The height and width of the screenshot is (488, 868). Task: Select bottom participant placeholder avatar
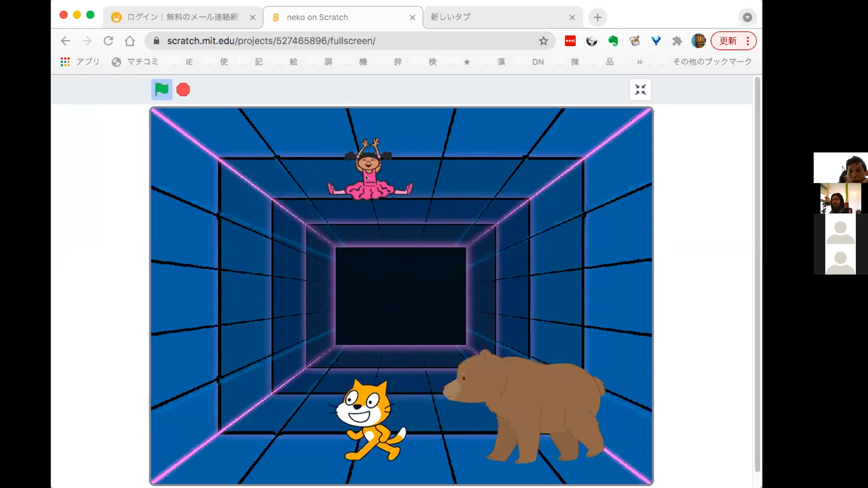[x=840, y=259]
